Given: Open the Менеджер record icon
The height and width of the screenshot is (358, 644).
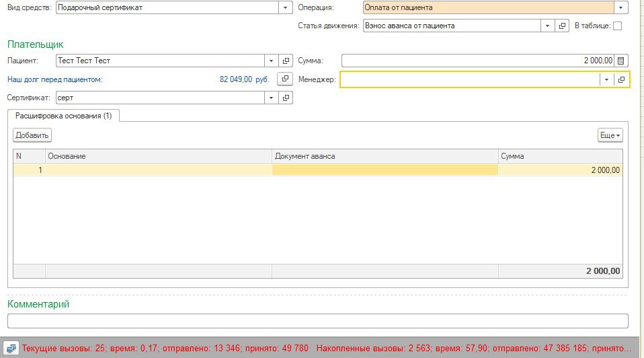Looking at the screenshot, I should pos(621,79).
